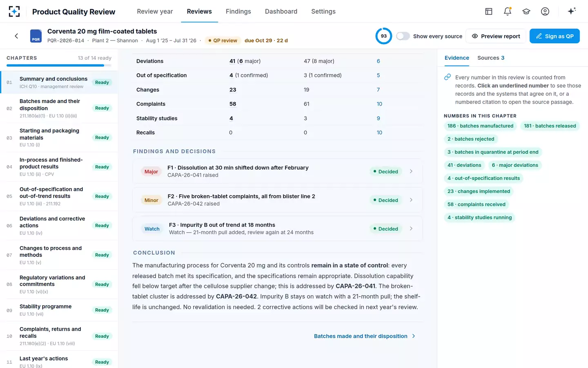
Task: Select the 181 batches released chip
Action: point(550,126)
